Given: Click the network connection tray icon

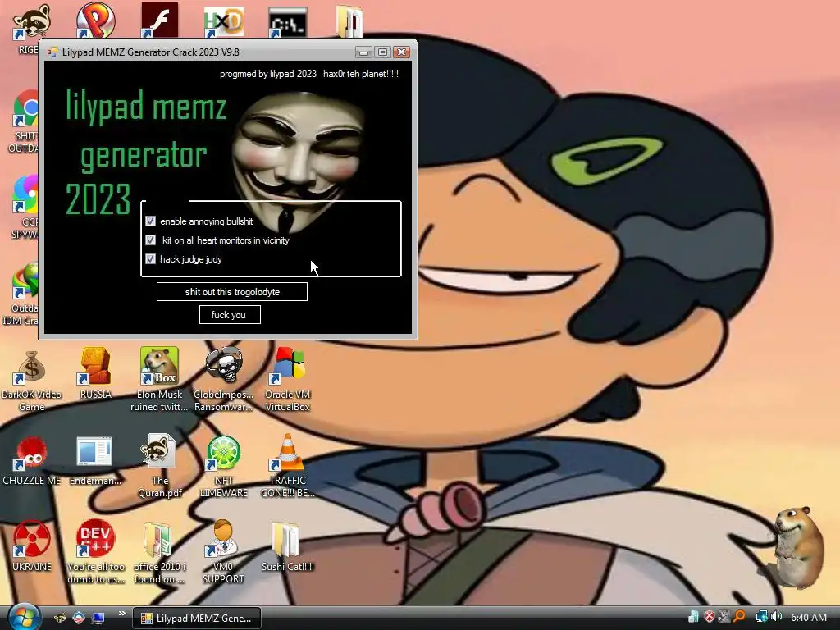Looking at the screenshot, I should [x=761, y=617].
